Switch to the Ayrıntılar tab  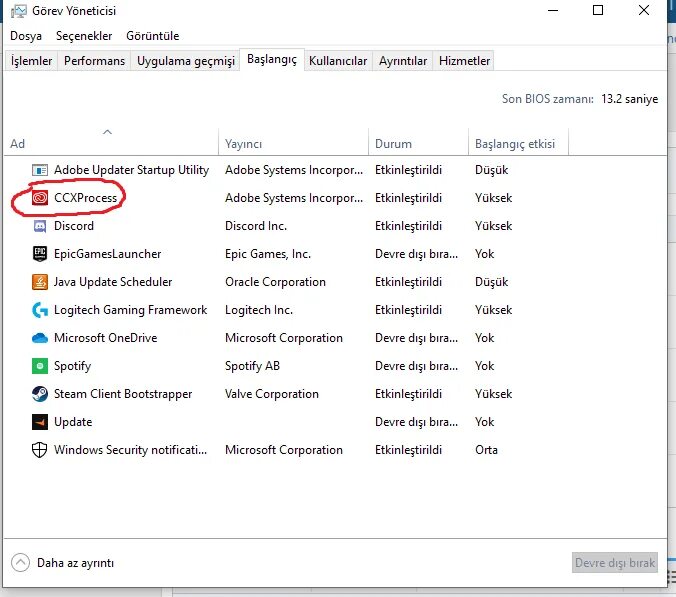(x=403, y=61)
